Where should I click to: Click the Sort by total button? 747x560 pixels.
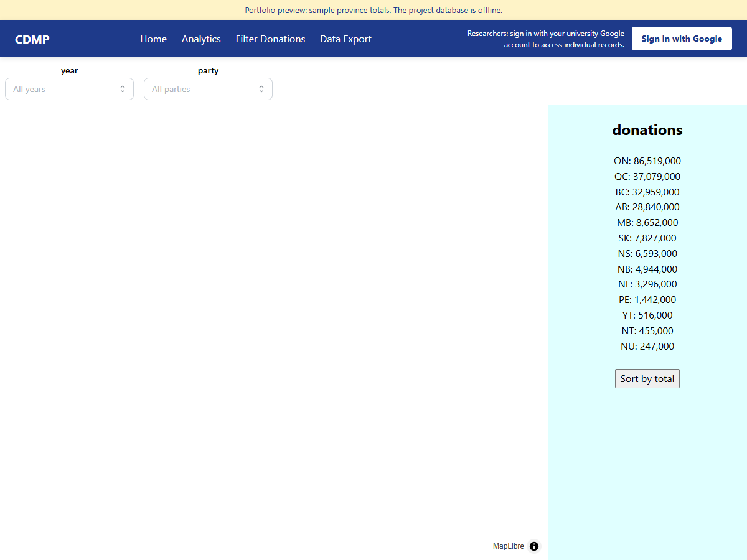[647, 378]
